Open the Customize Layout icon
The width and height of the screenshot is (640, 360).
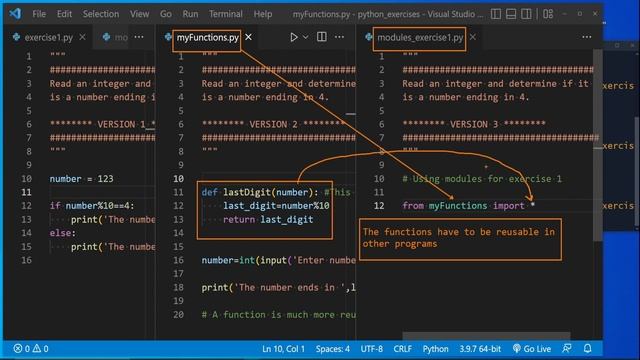tap(548, 14)
